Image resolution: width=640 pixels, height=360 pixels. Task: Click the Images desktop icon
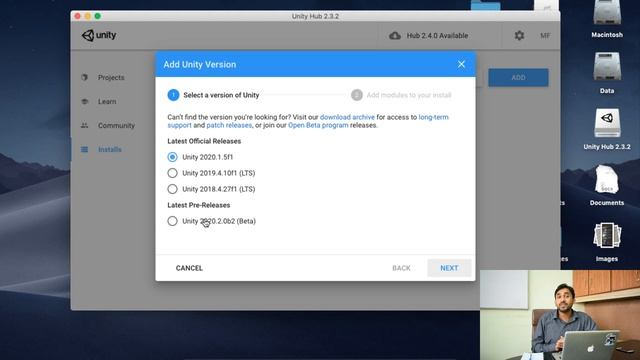(607, 235)
